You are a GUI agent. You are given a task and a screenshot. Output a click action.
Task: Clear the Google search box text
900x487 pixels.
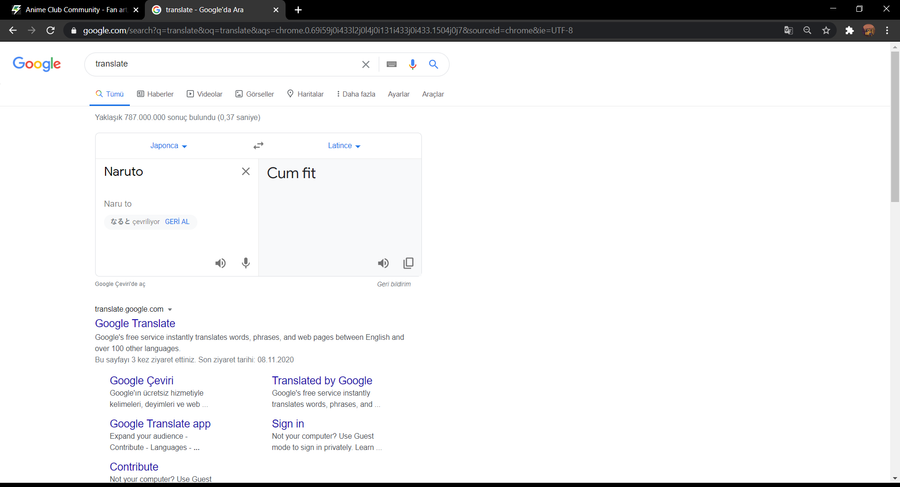click(366, 64)
